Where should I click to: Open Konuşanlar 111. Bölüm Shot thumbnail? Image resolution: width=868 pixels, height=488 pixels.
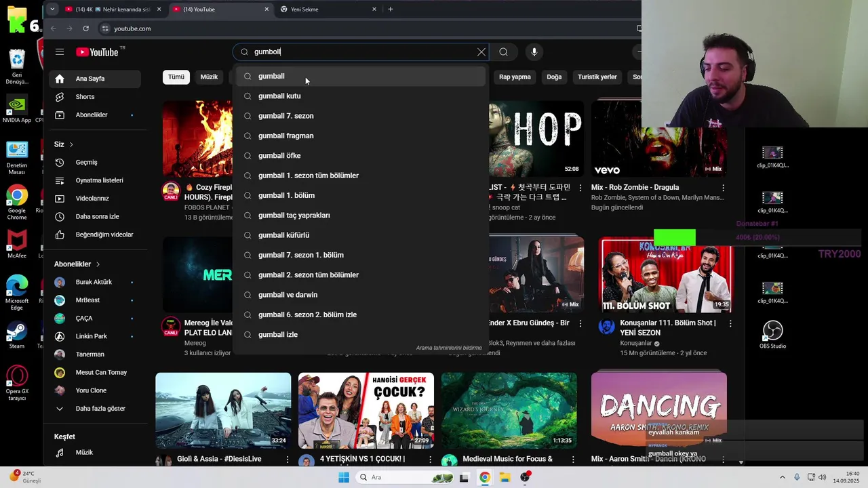[x=667, y=274]
